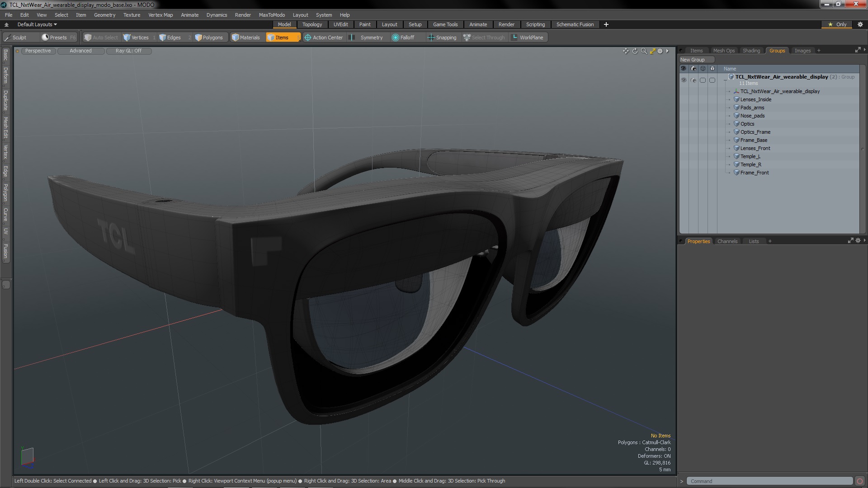This screenshot has width=868, height=488.
Task: Click the WorkPlane tool
Action: (528, 38)
